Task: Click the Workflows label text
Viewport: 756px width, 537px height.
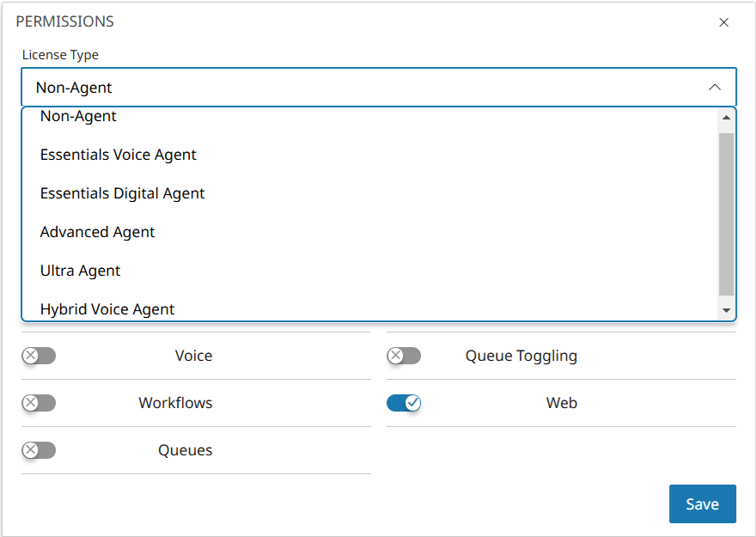Action: click(x=175, y=403)
